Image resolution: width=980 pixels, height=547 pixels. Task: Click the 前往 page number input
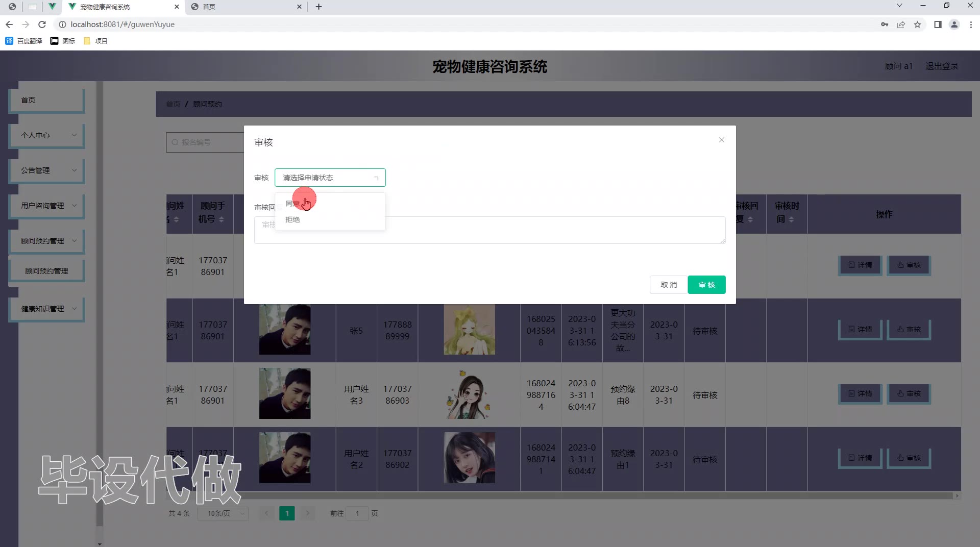pos(357,513)
